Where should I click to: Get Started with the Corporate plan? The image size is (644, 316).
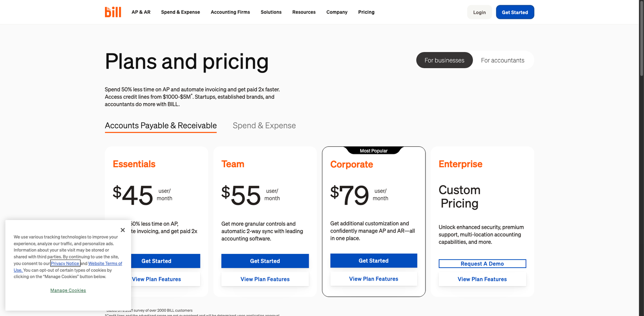pyautogui.click(x=374, y=261)
